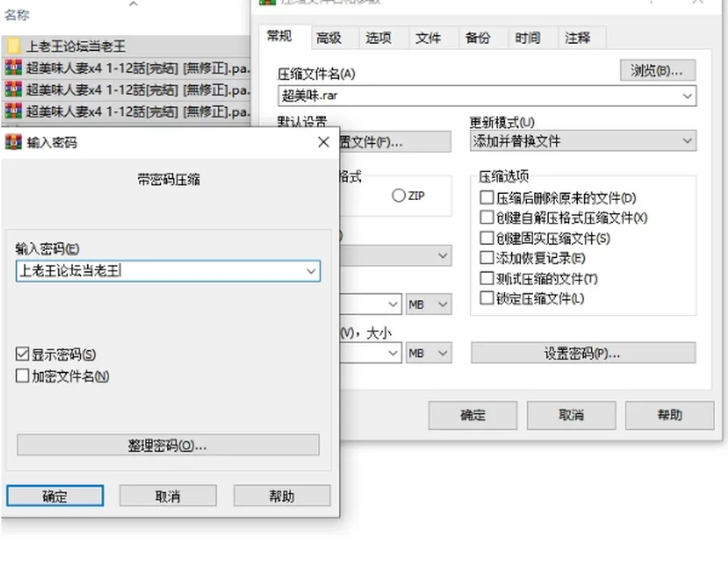Confirm password with 确定 in 输入密码 dialog

pos(55,496)
